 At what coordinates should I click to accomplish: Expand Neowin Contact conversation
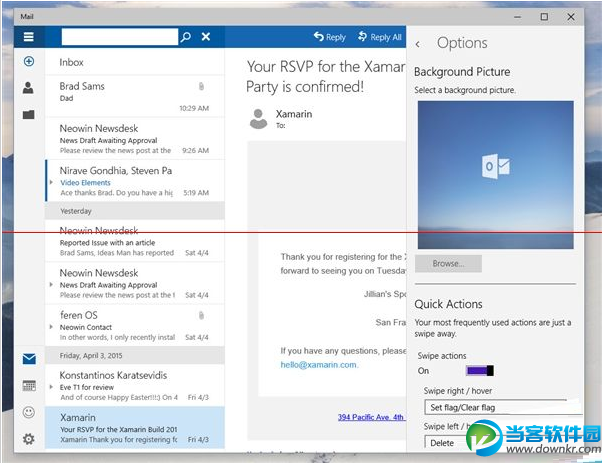click(51, 327)
